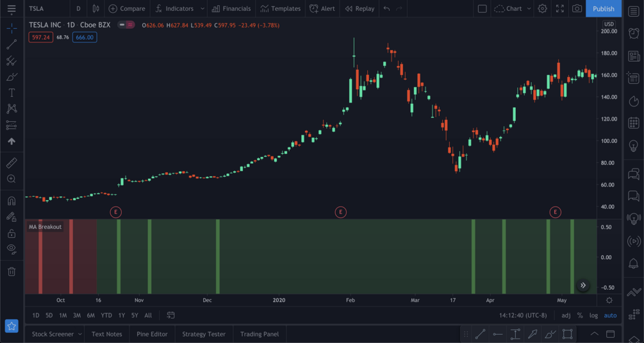Viewport: 644px width, 343px height.
Task: Click the earnings E marker near February
Action: pos(340,212)
